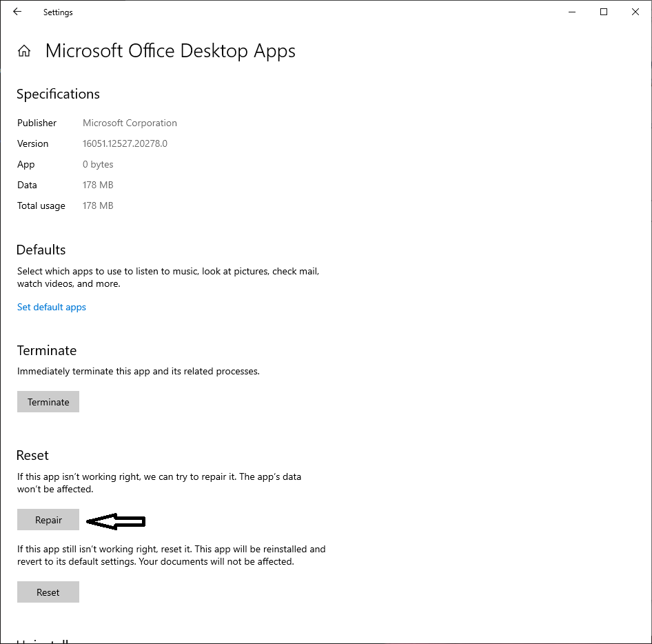Go back using the back arrow
The image size is (652, 644).
17,12
